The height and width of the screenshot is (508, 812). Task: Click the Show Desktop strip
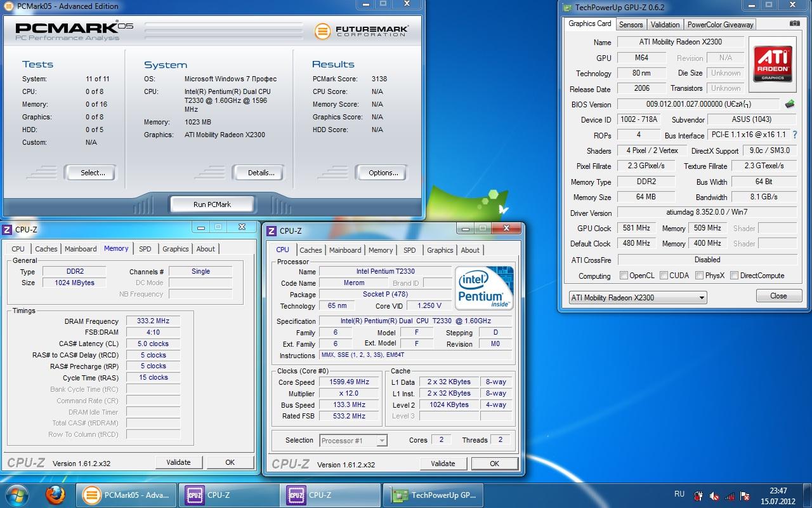click(x=808, y=495)
